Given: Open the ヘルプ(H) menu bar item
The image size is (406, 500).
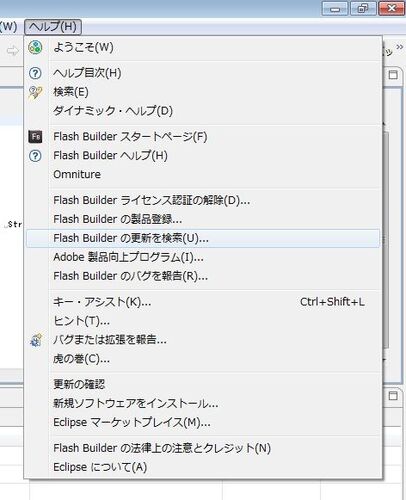Looking at the screenshot, I should pyautogui.click(x=53, y=27).
